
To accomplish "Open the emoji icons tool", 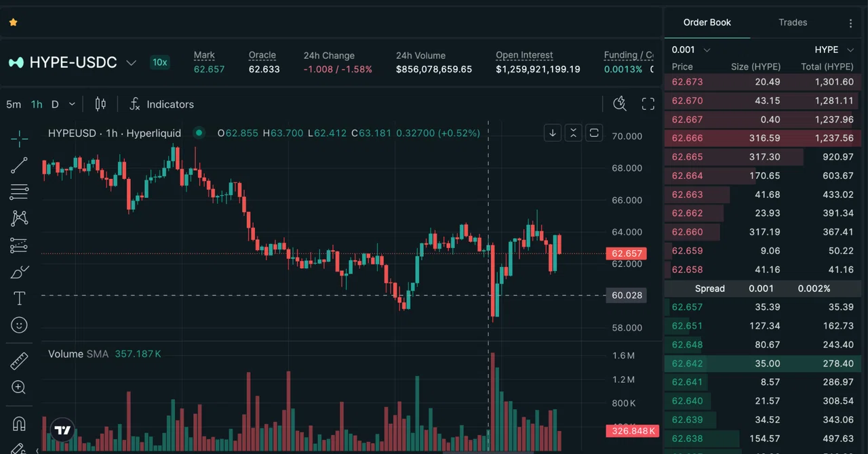I will point(19,325).
